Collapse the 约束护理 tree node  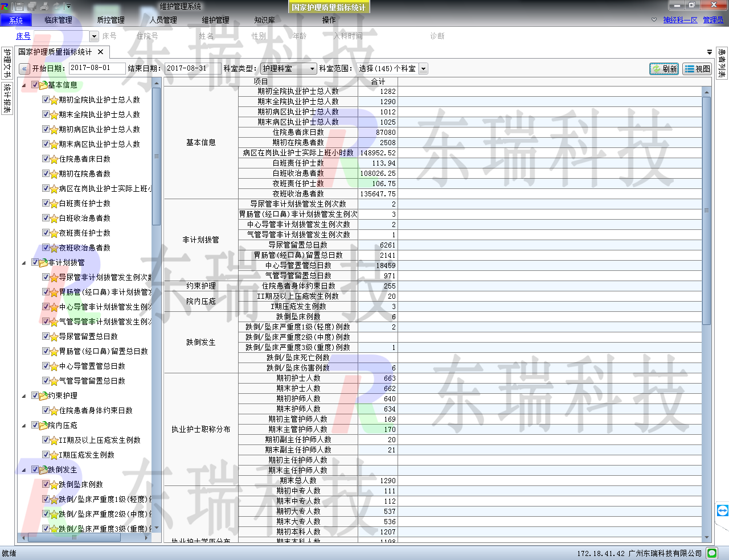(x=24, y=396)
